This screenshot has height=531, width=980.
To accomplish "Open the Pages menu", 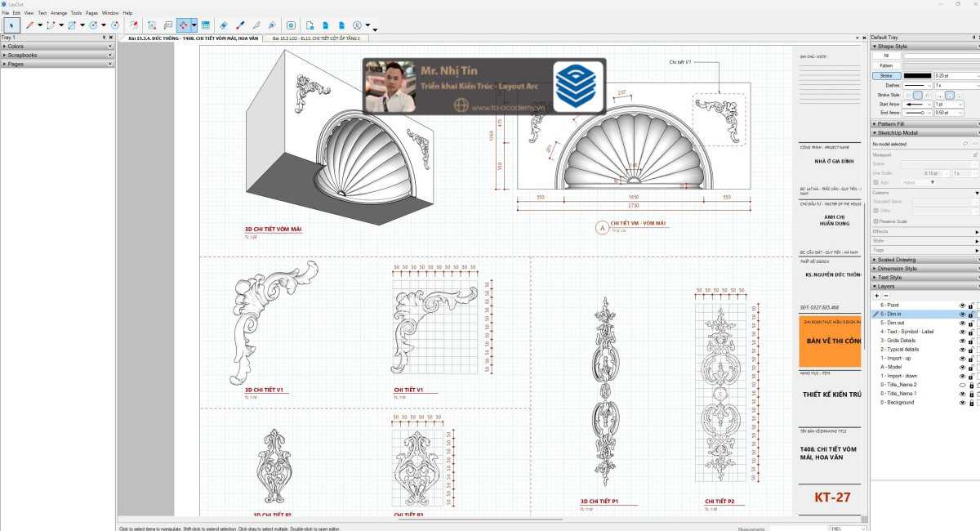I will pos(91,13).
